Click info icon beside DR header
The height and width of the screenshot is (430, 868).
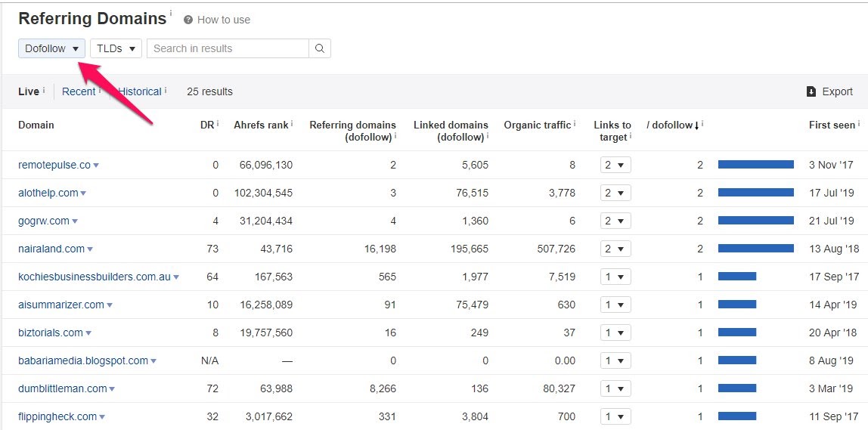[218, 124]
